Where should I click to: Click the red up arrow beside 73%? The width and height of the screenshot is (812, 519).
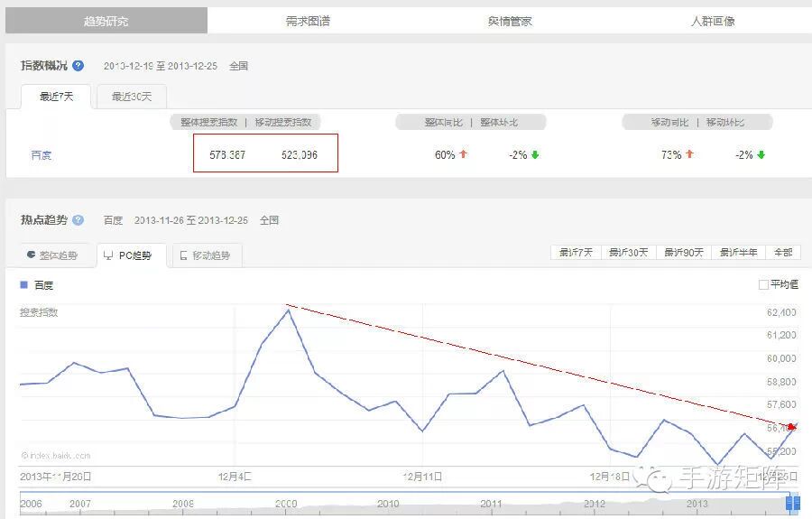click(x=690, y=153)
